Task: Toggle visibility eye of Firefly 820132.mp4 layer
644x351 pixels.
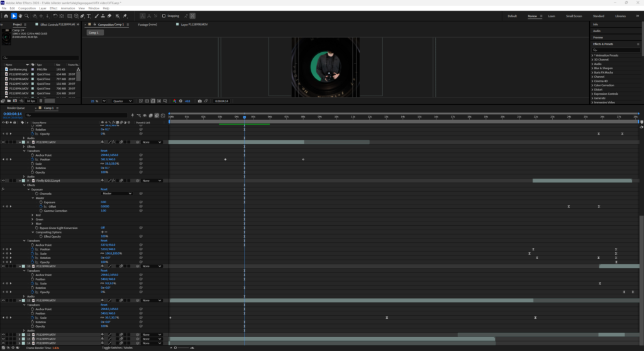Action: pyautogui.click(x=3, y=181)
